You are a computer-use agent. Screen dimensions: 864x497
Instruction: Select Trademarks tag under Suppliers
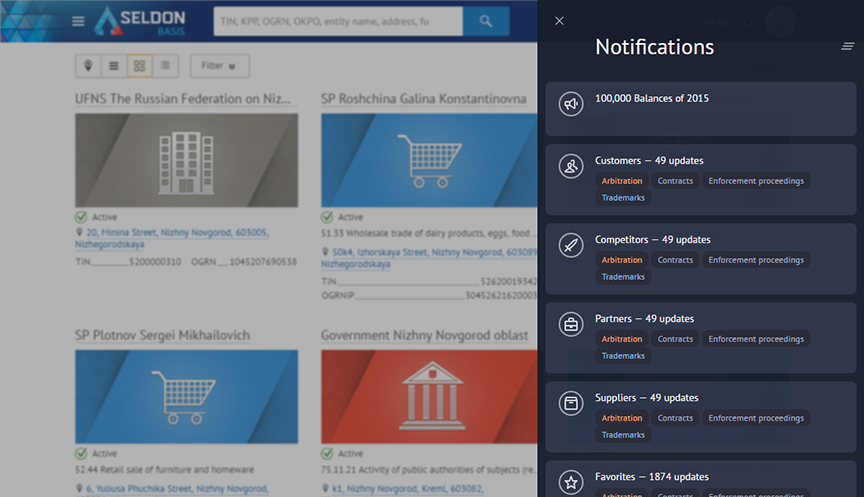623,435
